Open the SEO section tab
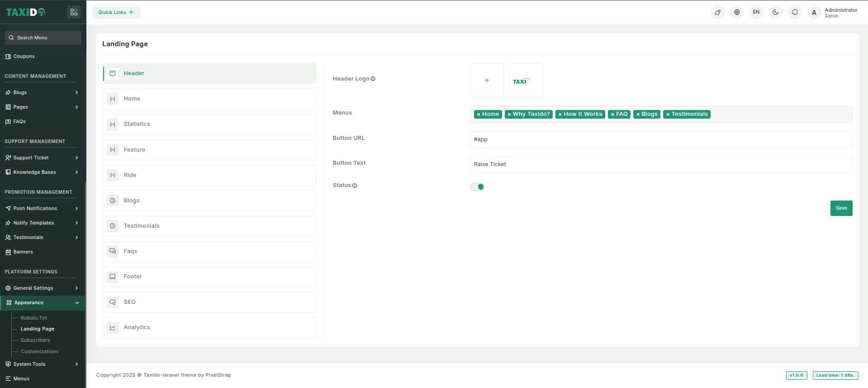This screenshot has width=868, height=388. (209, 302)
